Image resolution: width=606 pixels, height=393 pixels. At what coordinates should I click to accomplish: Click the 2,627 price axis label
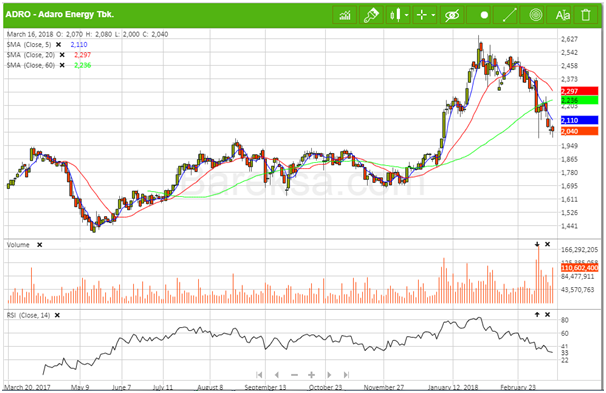click(x=569, y=39)
